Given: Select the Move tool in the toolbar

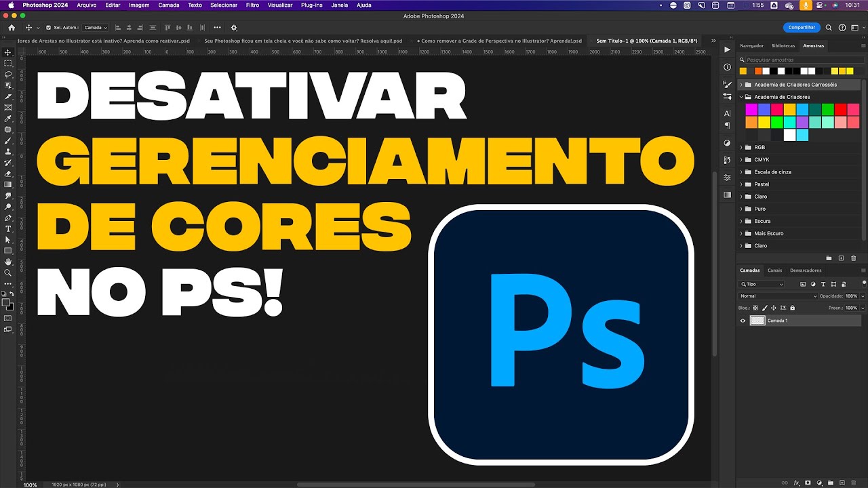Looking at the screenshot, I should [8, 52].
